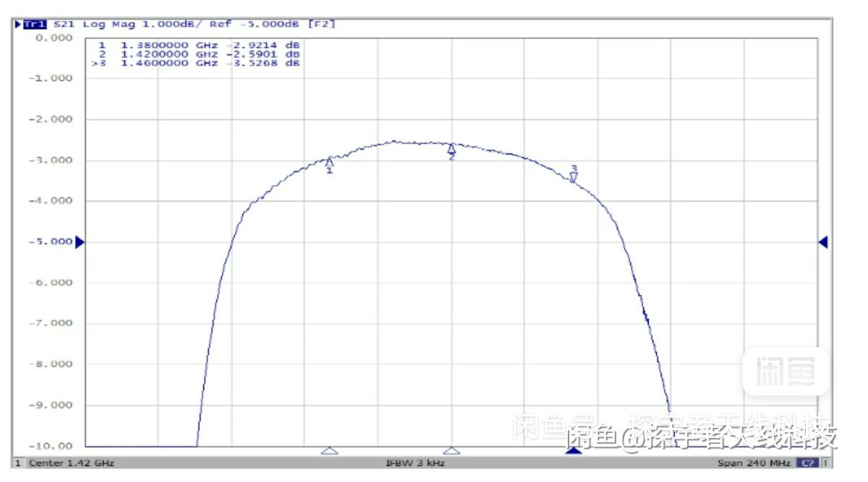Click the Tr1 active trace label
Viewport: 868px width, 482px height.
[33, 25]
